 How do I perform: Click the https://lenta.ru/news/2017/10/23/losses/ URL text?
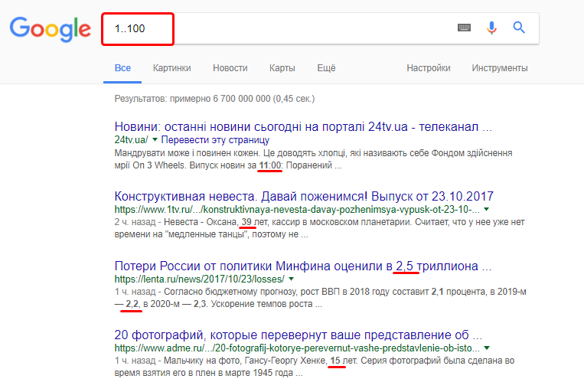tap(199, 279)
